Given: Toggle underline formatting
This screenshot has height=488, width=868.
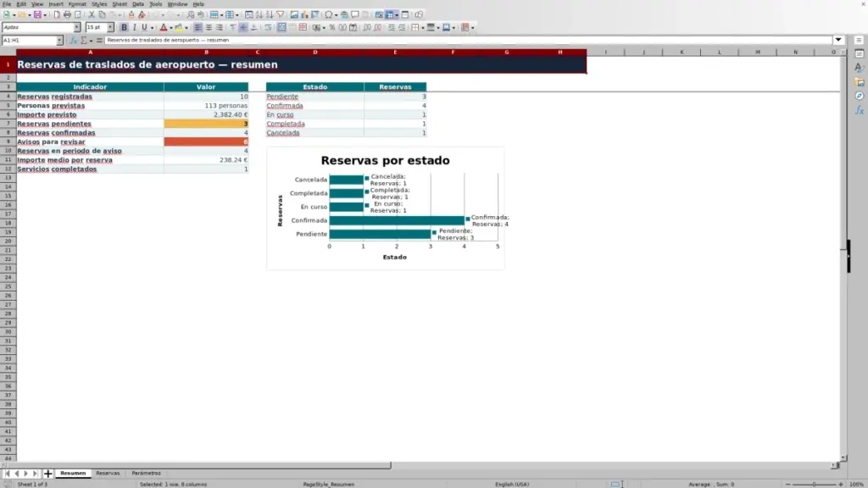Looking at the screenshot, I should point(144,27).
